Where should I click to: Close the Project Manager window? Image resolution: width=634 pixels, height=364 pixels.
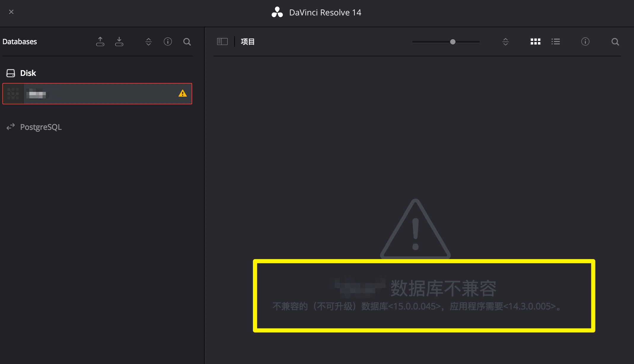tap(11, 12)
